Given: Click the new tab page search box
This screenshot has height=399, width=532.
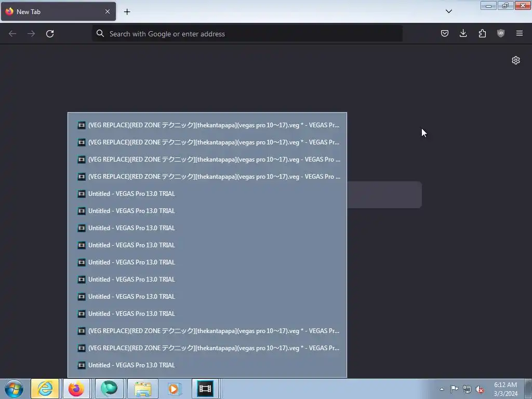Looking at the screenshot, I should 384,195.
